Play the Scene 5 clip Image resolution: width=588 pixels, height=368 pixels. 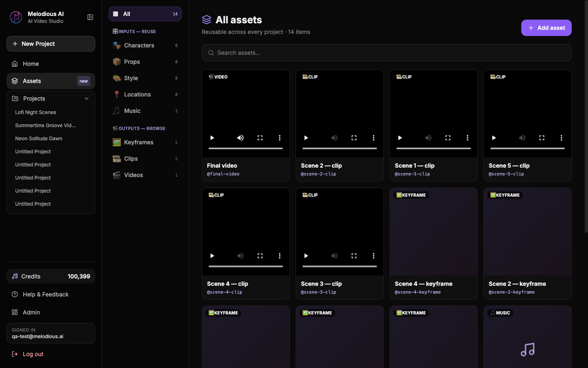494,138
